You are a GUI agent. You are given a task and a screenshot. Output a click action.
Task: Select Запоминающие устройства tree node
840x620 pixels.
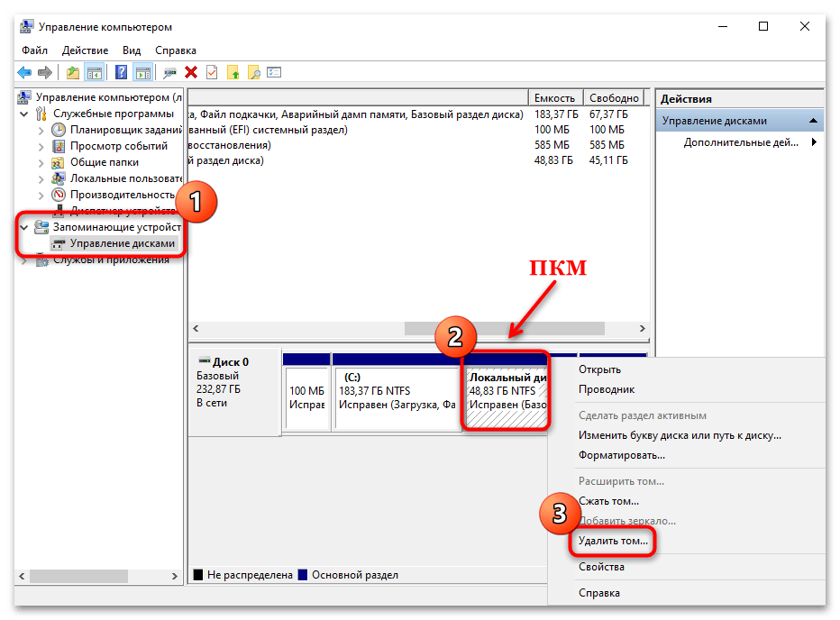117,227
